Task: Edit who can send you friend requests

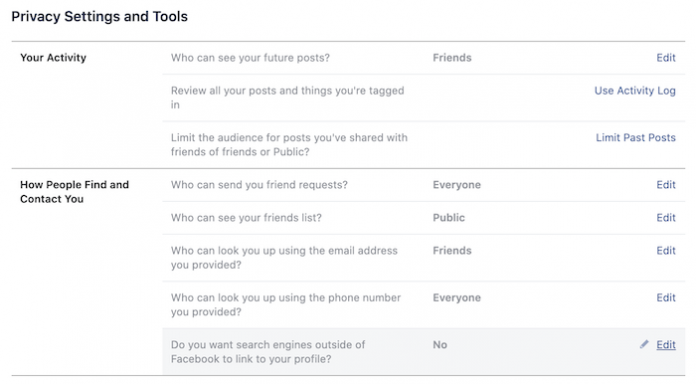Action: click(666, 185)
